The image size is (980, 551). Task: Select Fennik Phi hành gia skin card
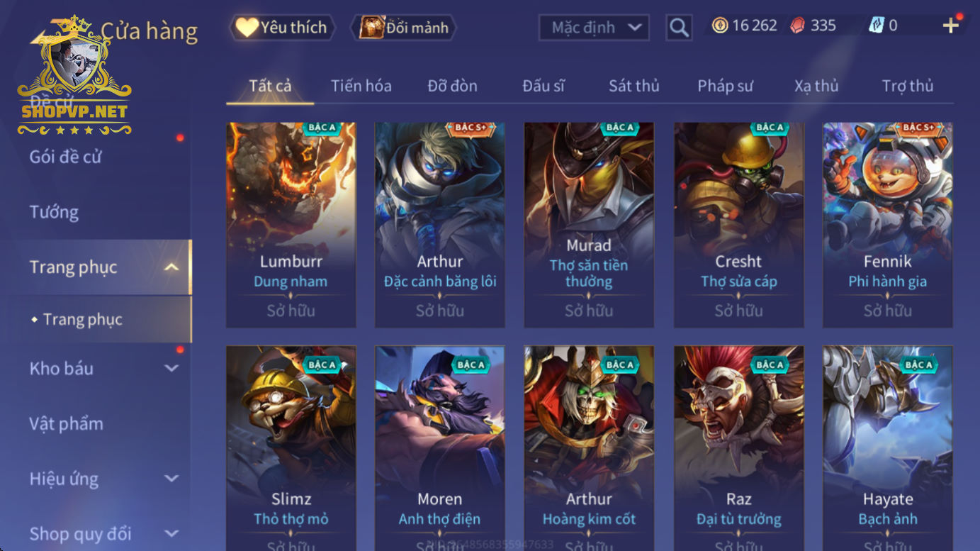click(x=887, y=225)
